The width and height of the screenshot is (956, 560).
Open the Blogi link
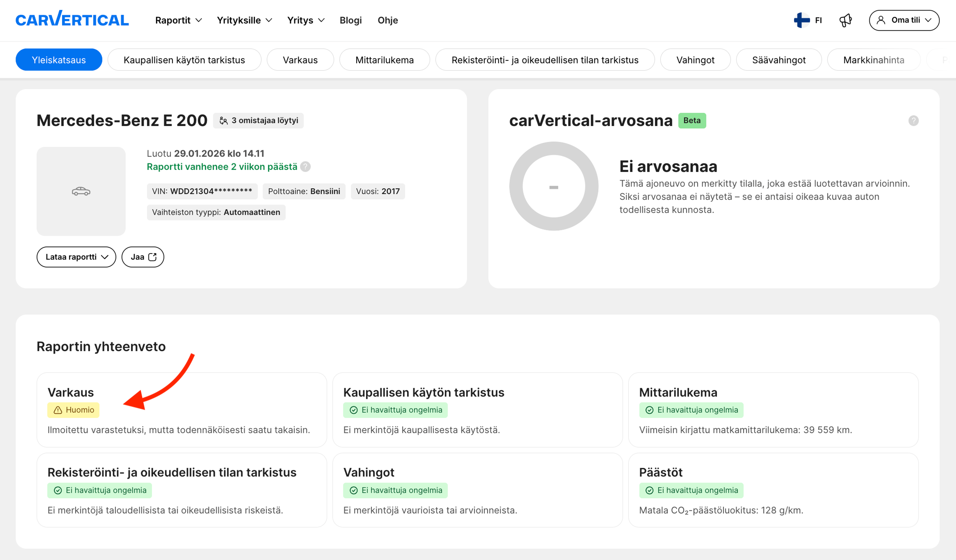[351, 20]
